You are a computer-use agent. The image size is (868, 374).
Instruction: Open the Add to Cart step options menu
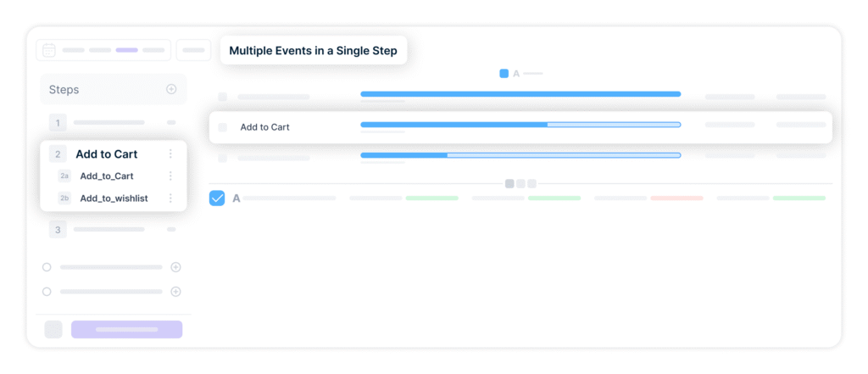(170, 154)
